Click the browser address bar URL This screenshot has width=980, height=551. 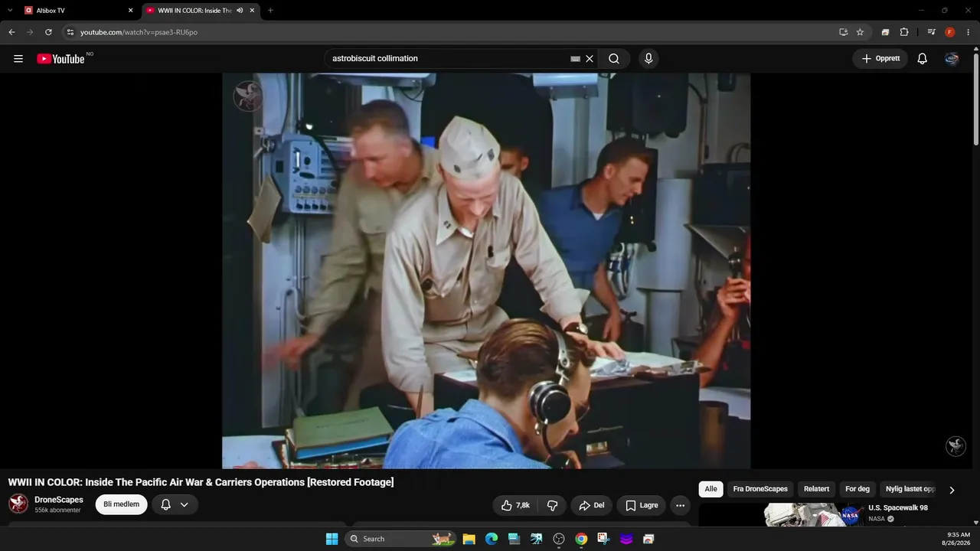pos(139,32)
